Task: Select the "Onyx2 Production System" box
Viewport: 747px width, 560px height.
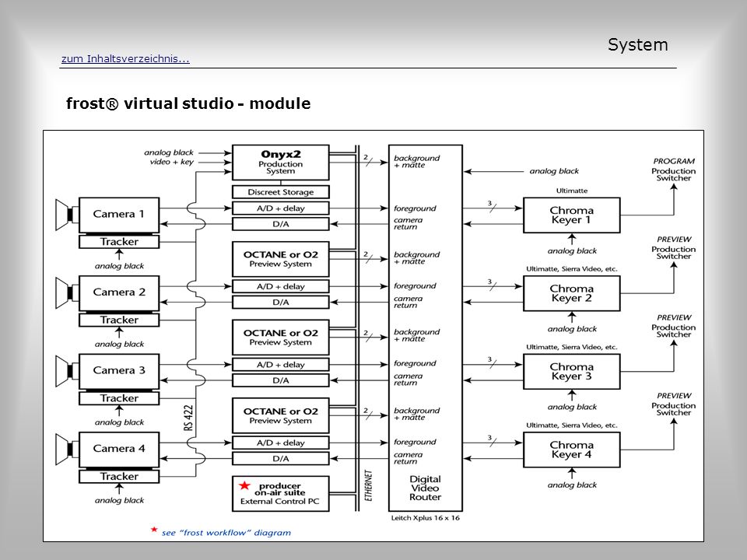Action: pos(281,163)
